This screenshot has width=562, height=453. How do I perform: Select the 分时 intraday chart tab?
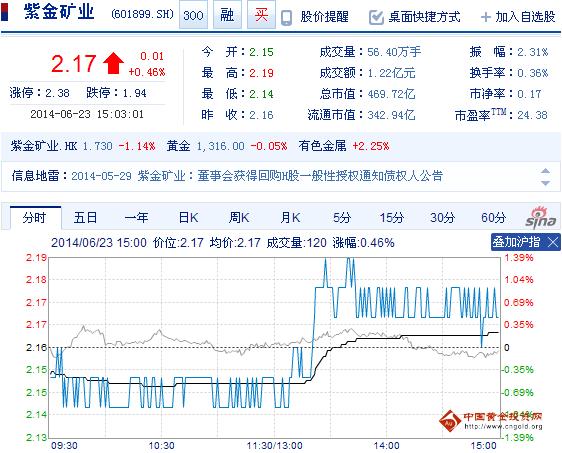point(35,218)
